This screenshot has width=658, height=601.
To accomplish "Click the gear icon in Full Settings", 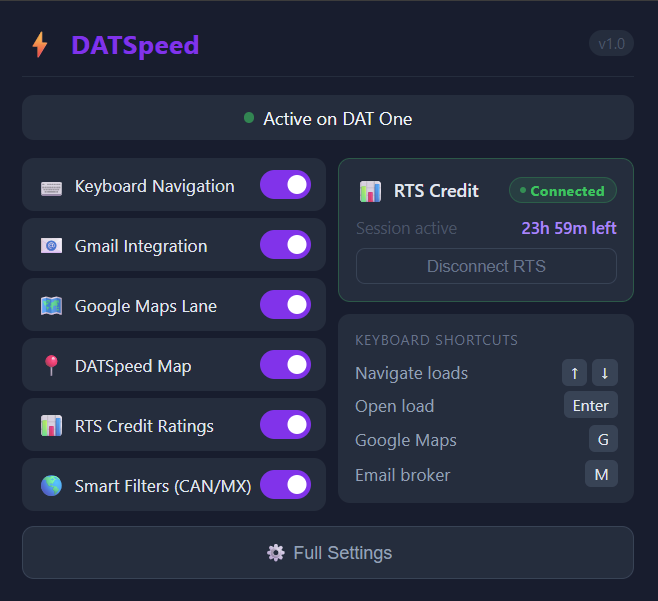I will click(x=276, y=553).
